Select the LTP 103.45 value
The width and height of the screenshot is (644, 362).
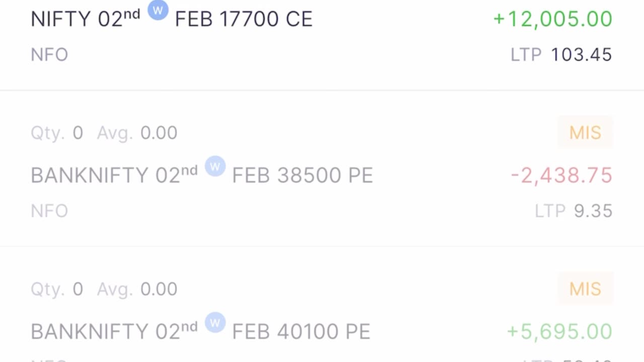tap(561, 54)
